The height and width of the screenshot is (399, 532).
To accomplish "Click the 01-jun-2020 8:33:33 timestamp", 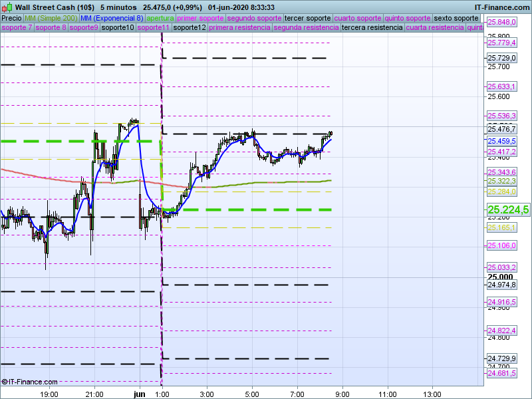I will (241, 7).
